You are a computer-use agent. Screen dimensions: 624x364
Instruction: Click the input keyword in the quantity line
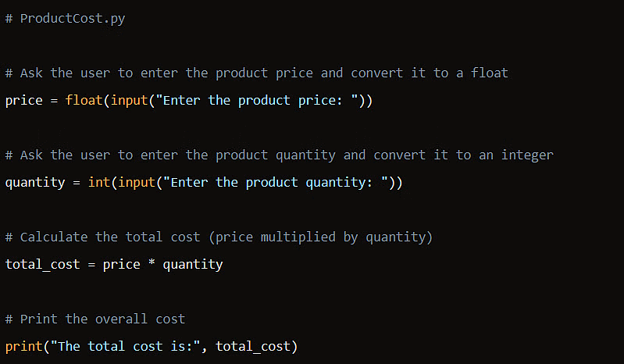click(x=137, y=183)
